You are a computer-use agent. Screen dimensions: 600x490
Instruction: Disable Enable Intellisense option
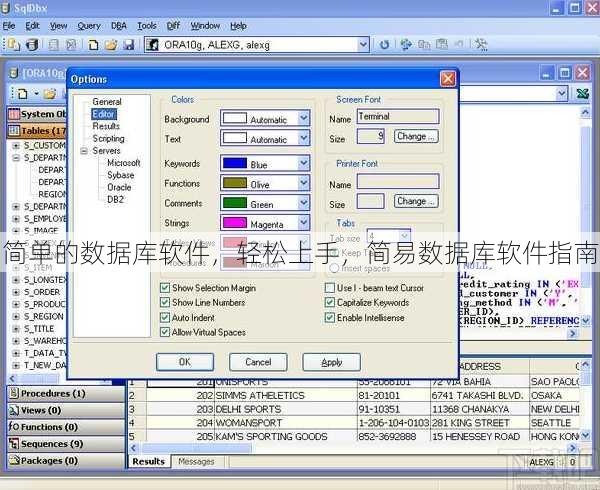pos(329,317)
